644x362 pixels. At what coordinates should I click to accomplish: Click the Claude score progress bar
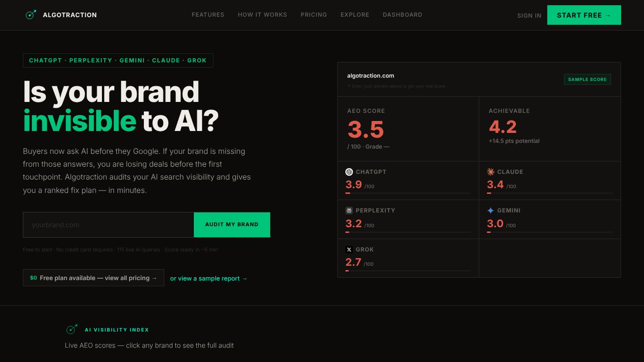pyautogui.click(x=550, y=193)
